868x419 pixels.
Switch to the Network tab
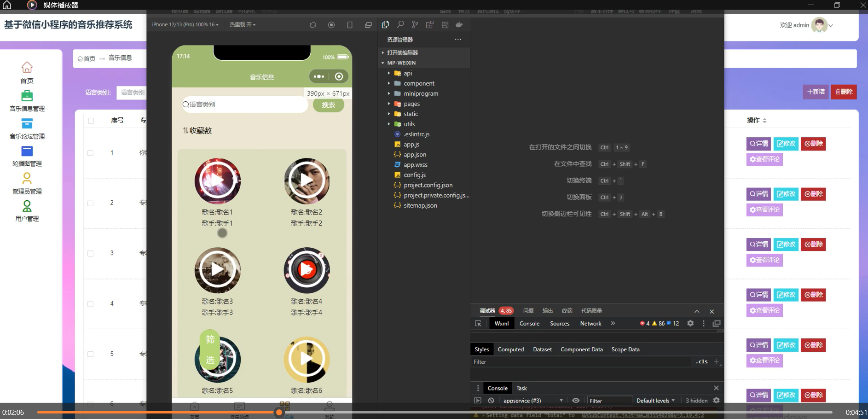590,324
